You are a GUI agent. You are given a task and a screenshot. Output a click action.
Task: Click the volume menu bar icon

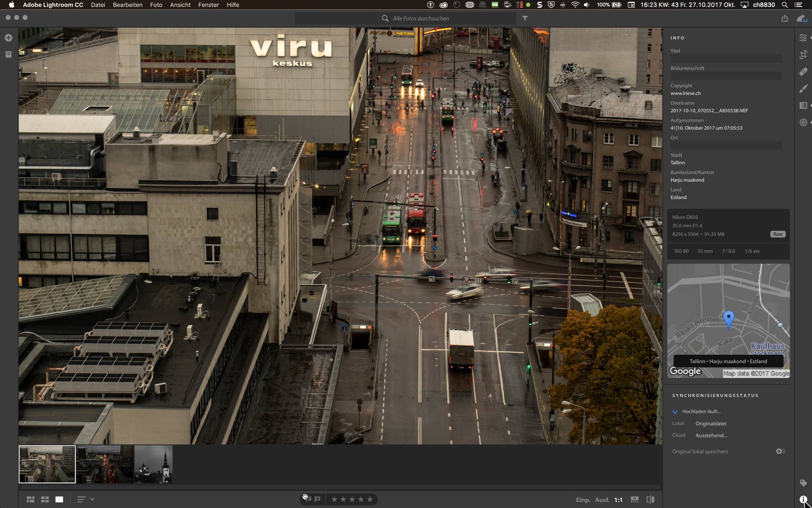pyautogui.click(x=587, y=5)
